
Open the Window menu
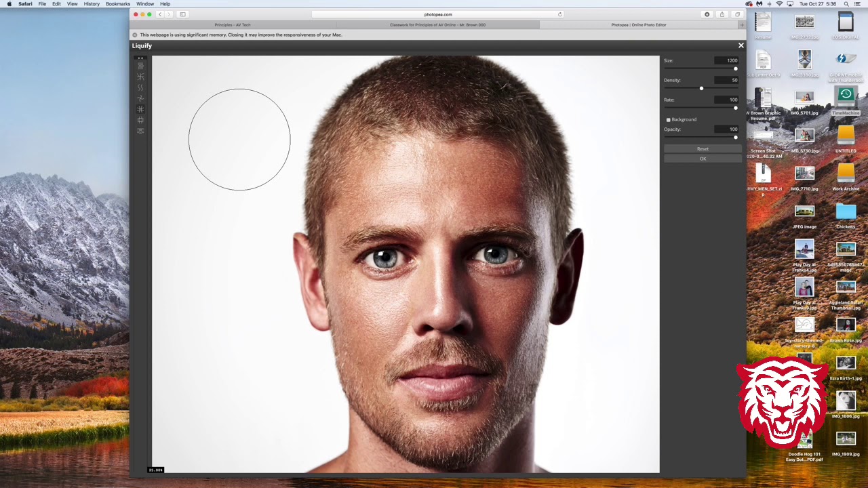145,4
